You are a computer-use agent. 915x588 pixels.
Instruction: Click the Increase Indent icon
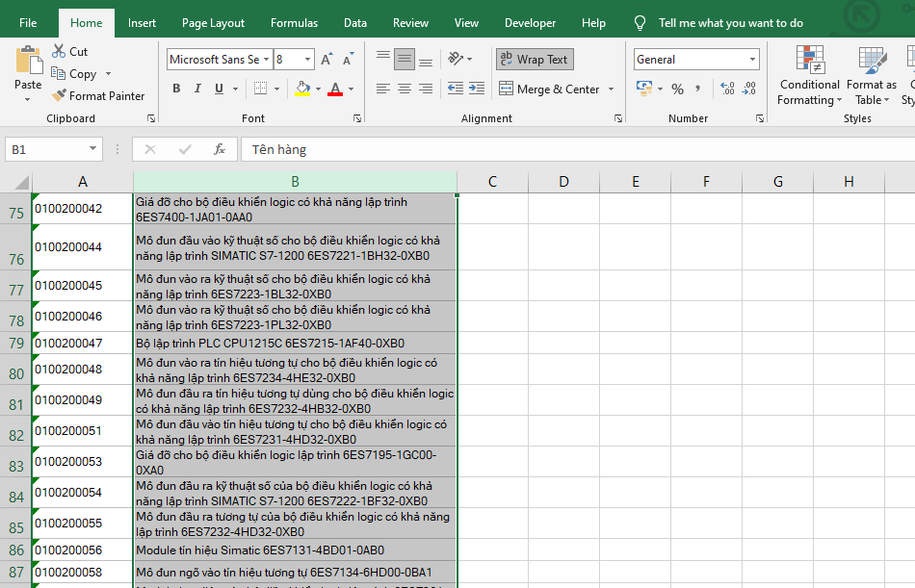(476, 89)
